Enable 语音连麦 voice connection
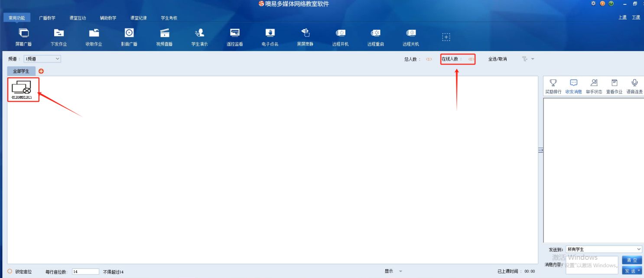Image resolution: width=644 pixels, height=278 pixels. 634,86
